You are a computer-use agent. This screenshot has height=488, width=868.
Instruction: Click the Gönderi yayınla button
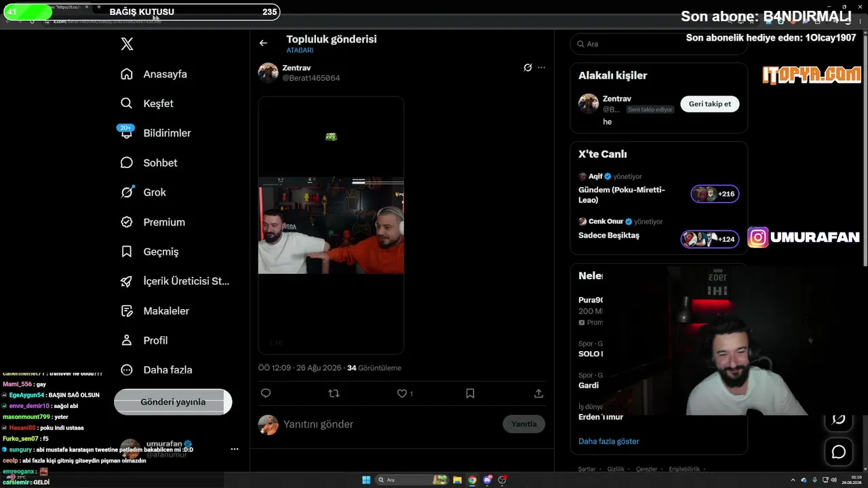point(173,402)
